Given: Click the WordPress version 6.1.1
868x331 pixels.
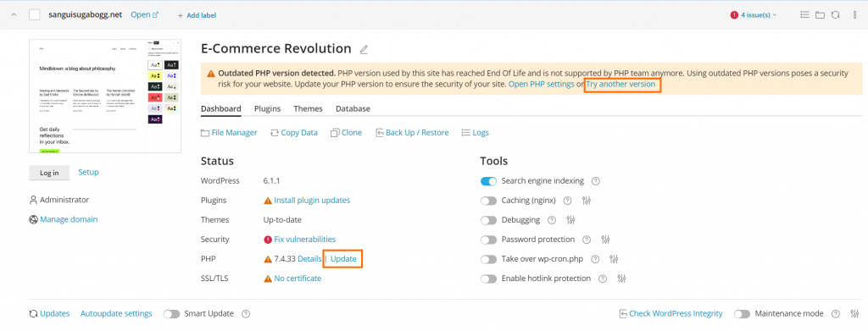Looking at the screenshot, I should 273,180.
